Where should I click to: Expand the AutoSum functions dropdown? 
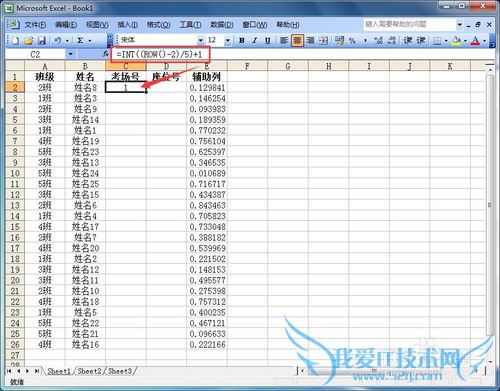click(90, 41)
